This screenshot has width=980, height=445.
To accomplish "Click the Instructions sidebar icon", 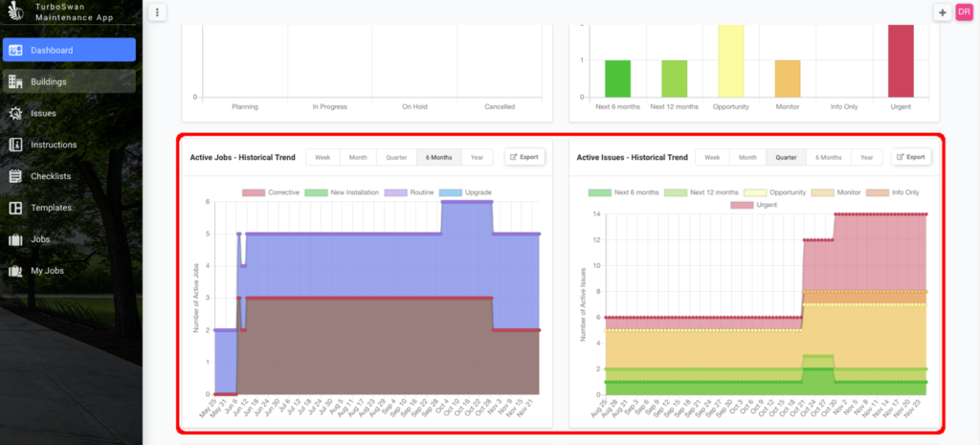I will [x=15, y=145].
